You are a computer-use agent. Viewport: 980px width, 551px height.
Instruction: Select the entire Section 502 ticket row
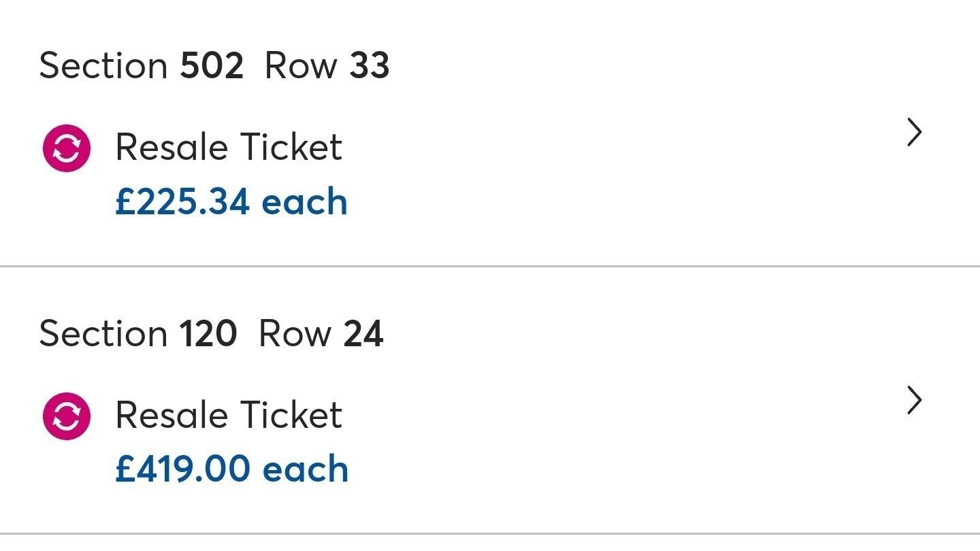click(476, 133)
